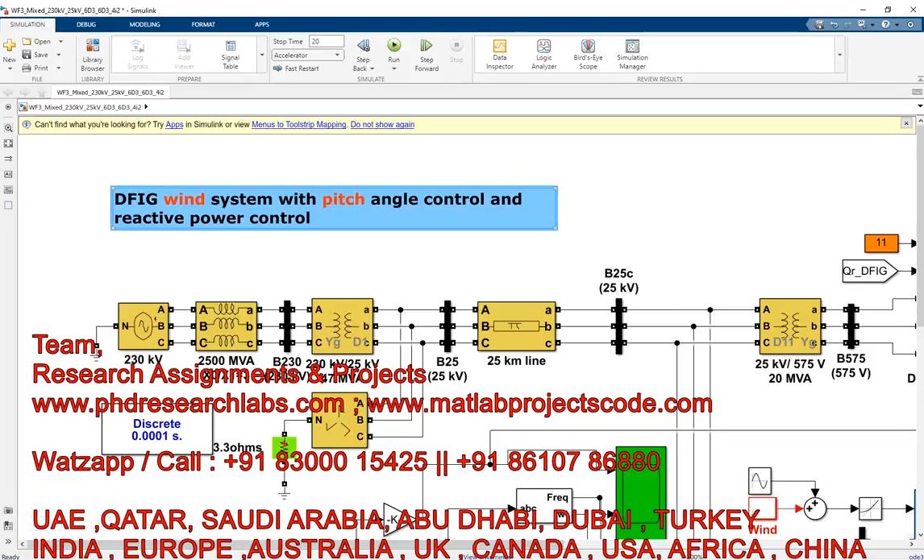Expand the Review Results gallery arrow
The height and width of the screenshot is (560, 924).
[x=839, y=56]
